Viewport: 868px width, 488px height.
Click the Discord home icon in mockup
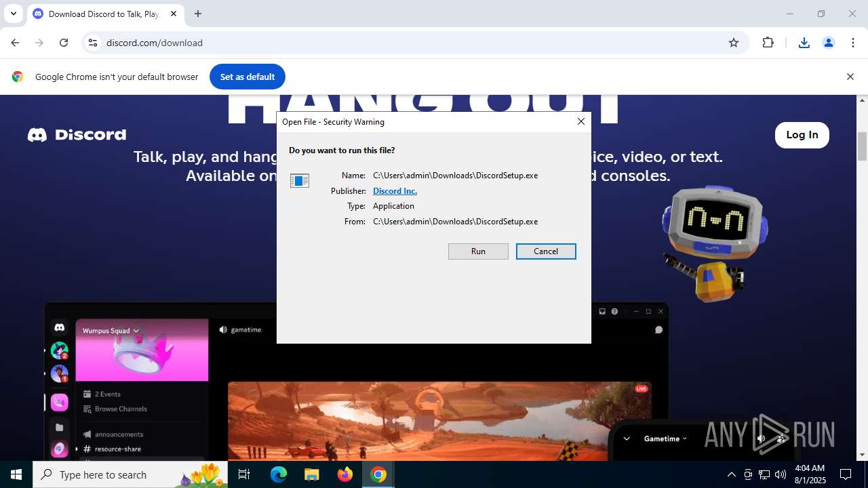pos(60,328)
